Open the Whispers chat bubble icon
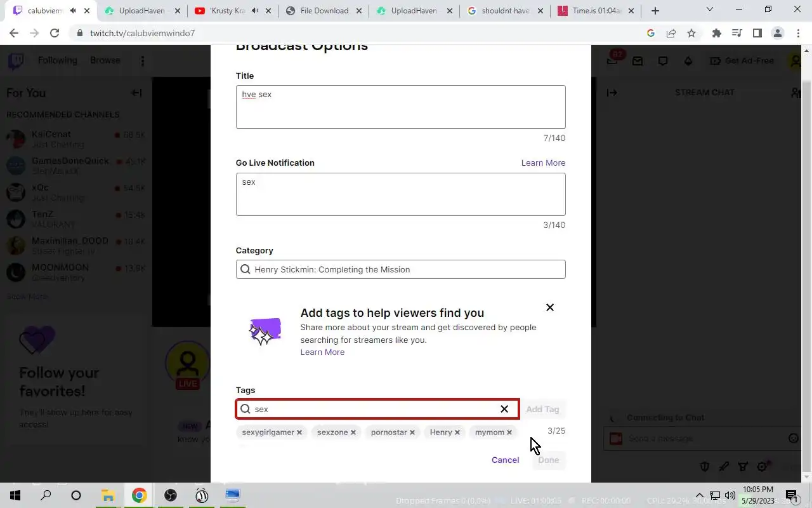812x508 pixels. pos(663,61)
